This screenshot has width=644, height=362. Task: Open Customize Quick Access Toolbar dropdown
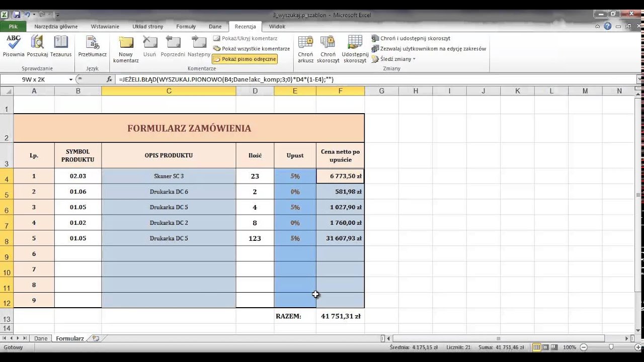click(57, 15)
